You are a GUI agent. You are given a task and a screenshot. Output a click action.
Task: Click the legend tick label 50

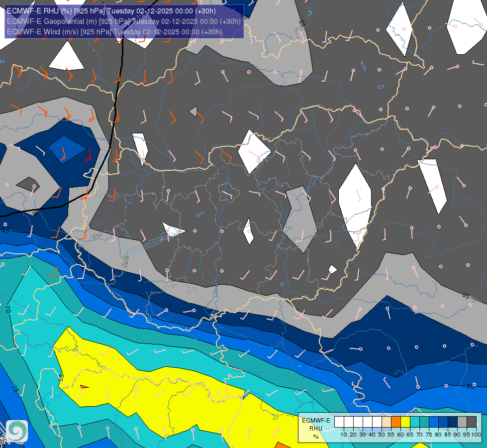coord(382,435)
